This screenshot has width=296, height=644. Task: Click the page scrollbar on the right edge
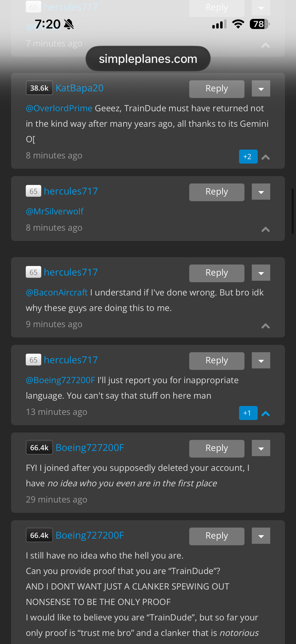pyautogui.click(x=293, y=211)
